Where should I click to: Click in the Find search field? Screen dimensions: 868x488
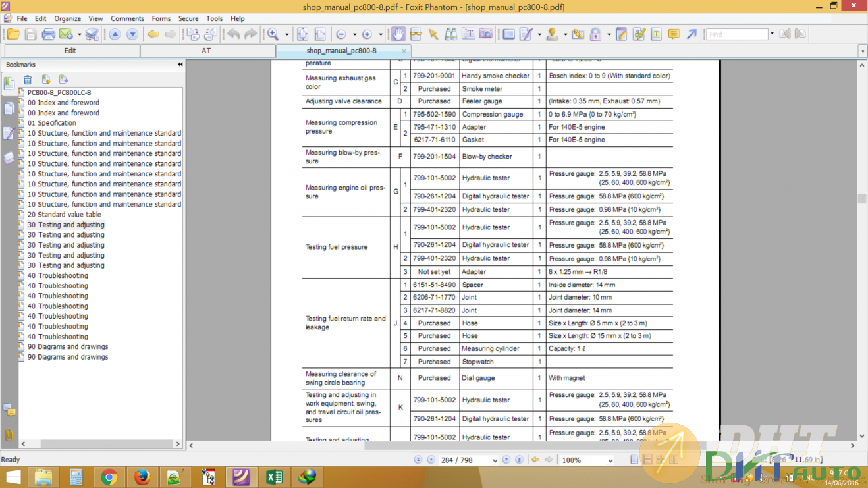[x=737, y=34]
